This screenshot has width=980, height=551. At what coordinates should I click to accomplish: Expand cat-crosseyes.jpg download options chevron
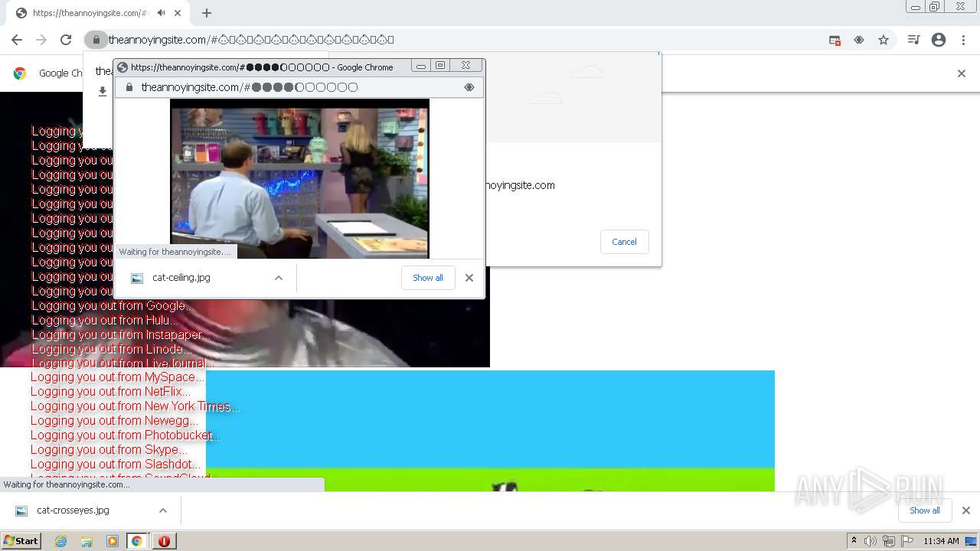pos(163,510)
